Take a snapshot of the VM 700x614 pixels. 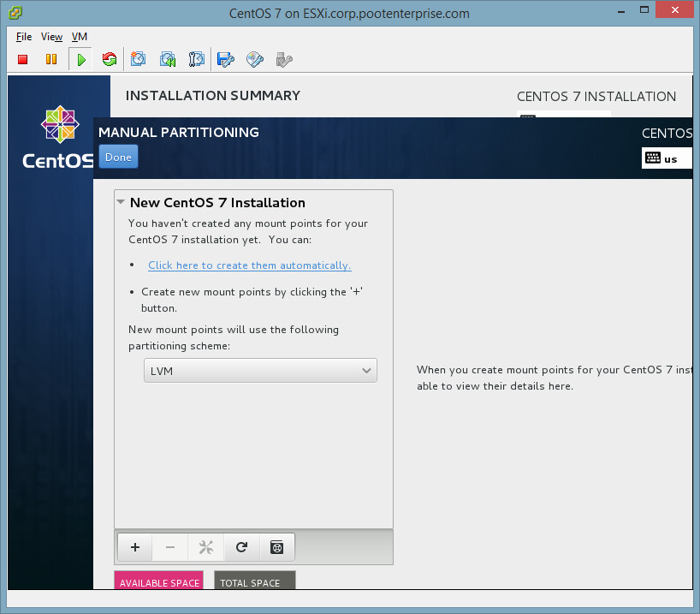(138, 59)
